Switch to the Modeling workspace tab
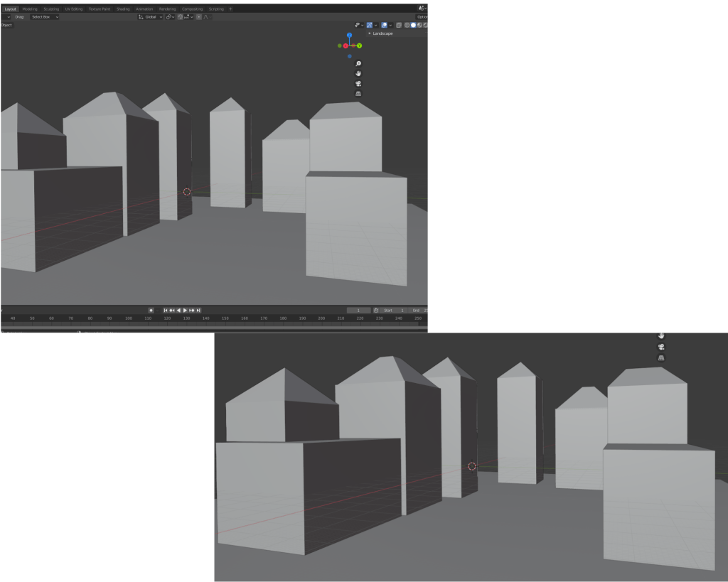 click(x=30, y=9)
